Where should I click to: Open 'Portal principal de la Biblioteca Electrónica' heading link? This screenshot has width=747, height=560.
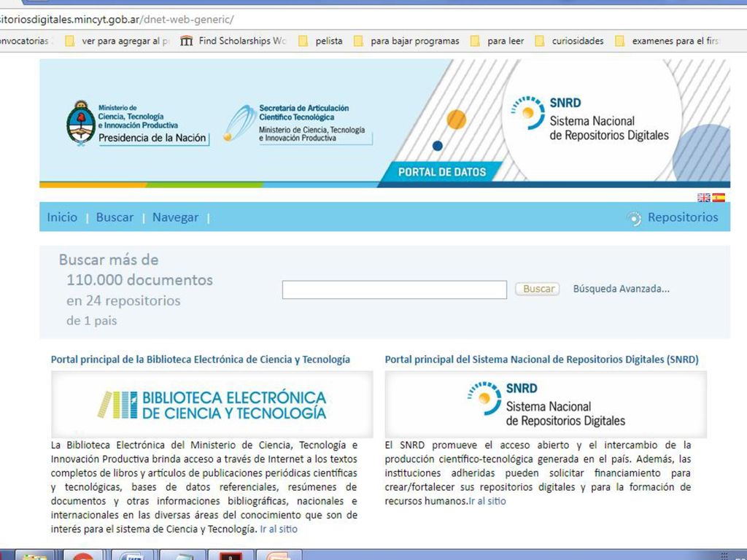click(201, 359)
